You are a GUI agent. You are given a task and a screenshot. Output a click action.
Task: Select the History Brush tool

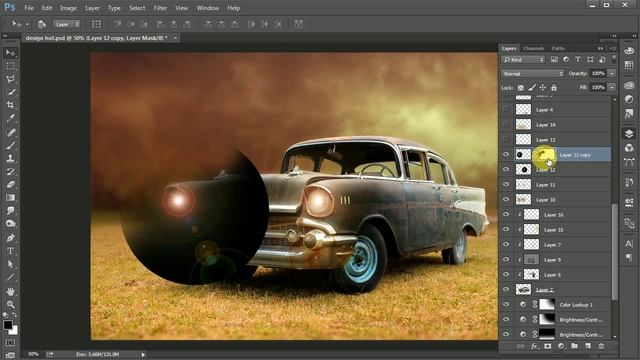(10, 171)
